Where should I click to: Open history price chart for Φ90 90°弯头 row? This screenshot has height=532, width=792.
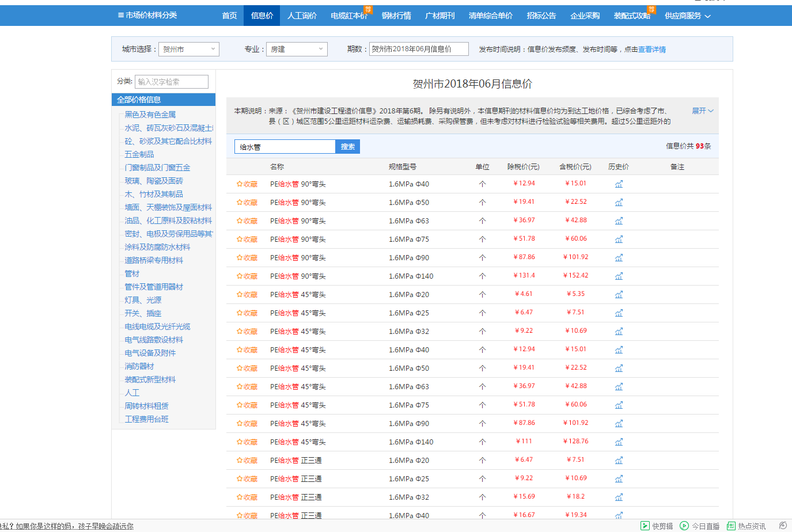(x=619, y=258)
